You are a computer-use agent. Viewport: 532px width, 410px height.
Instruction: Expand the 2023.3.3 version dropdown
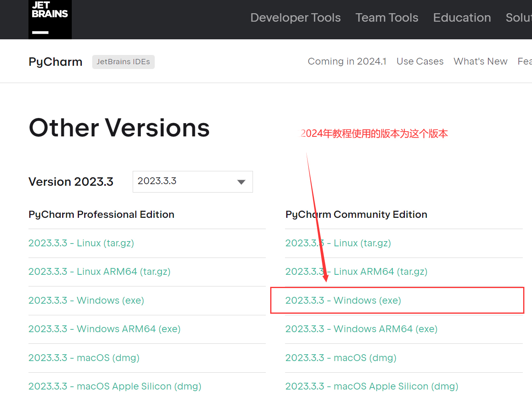click(193, 182)
